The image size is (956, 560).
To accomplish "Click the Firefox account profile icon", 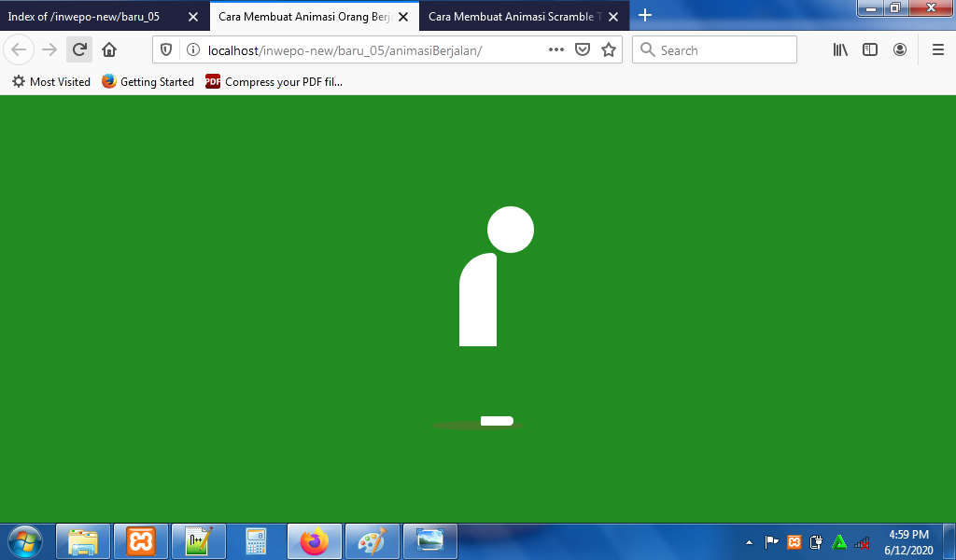I will point(900,49).
